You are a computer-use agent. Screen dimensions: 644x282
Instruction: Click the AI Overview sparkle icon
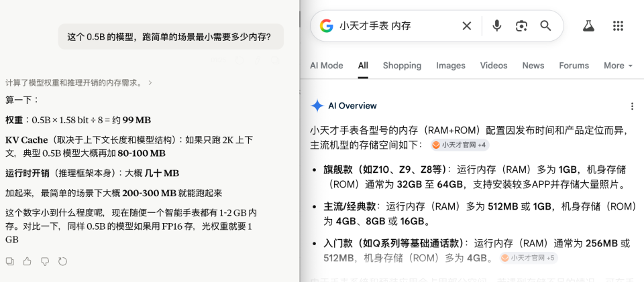317,106
